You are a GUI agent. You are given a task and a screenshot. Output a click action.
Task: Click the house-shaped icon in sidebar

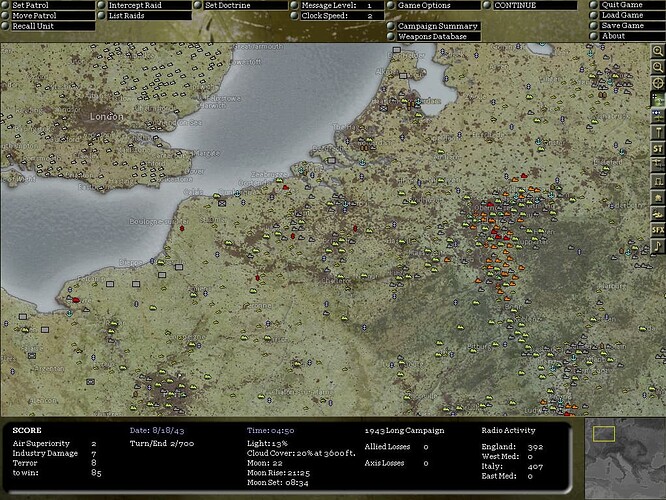[658, 197]
